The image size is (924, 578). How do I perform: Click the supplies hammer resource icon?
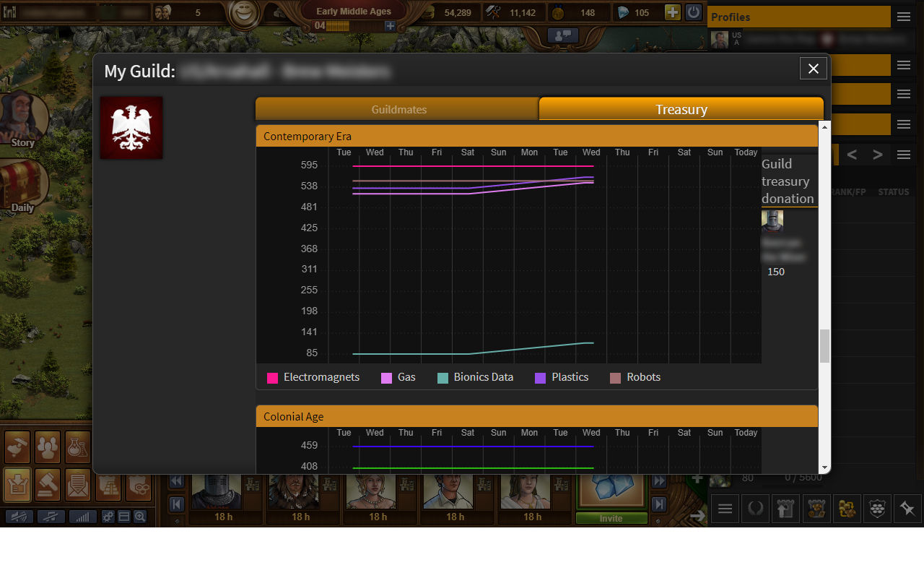tap(494, 12)
